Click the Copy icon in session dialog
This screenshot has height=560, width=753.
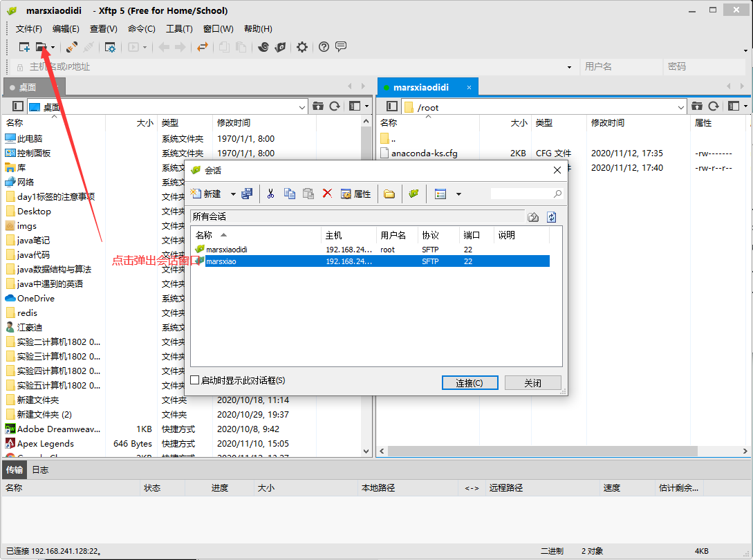290,194
